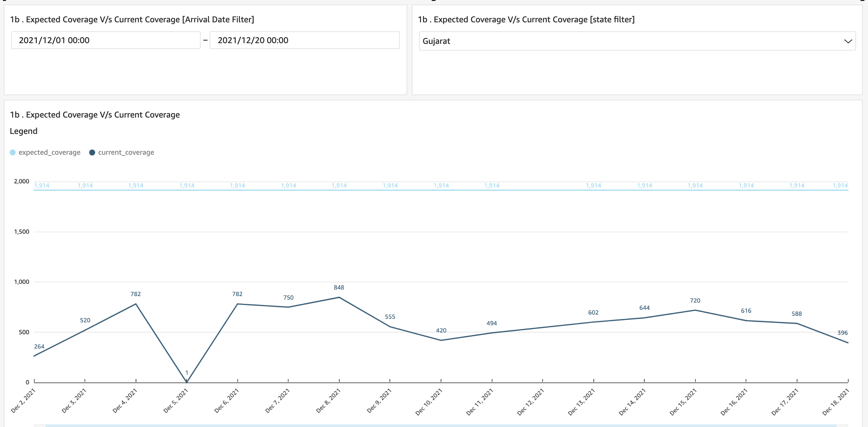Viewport: 868px width, 427px height.
Task: Click the 494 data label
Action: [492, 324]
